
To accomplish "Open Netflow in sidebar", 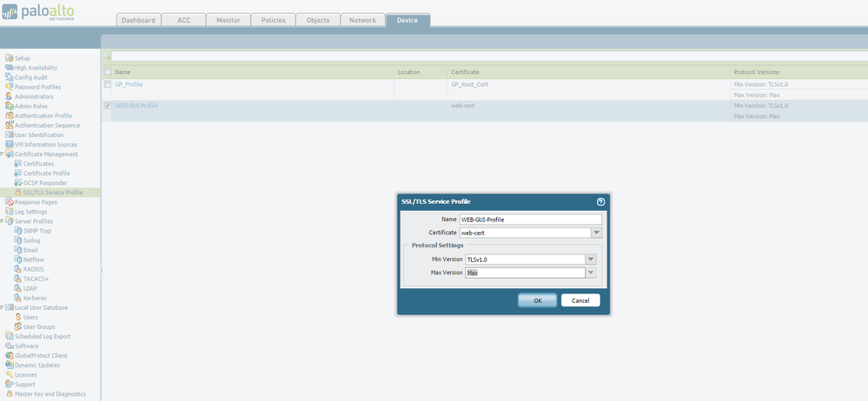I will tap(34, 260).
